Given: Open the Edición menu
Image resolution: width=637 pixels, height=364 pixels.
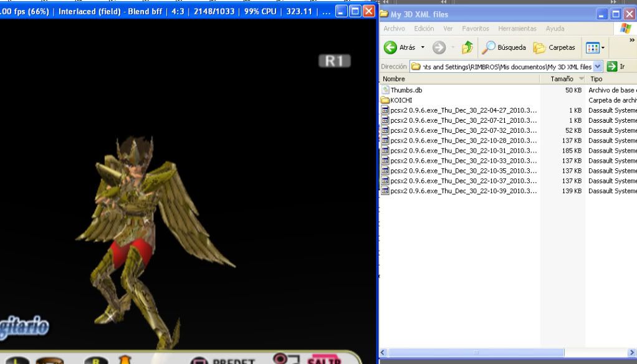Looking at the screenshot, I should point(424,29).
